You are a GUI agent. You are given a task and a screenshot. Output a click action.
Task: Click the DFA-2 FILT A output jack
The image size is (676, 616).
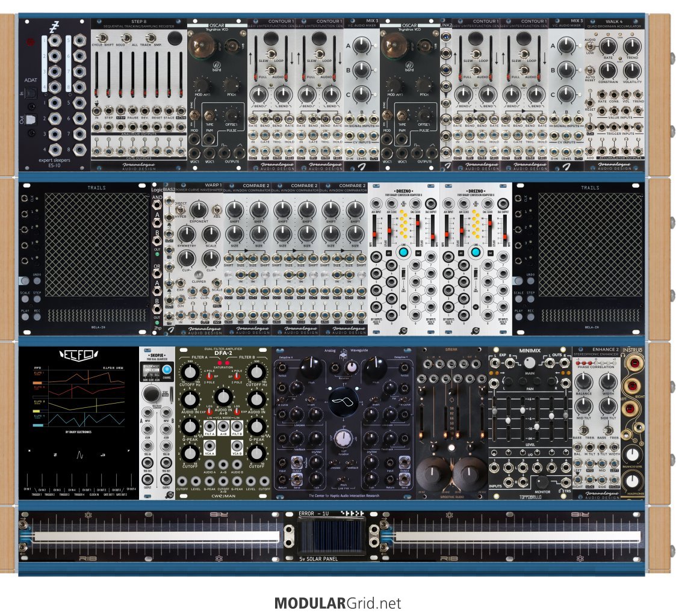tap(209, 427)
